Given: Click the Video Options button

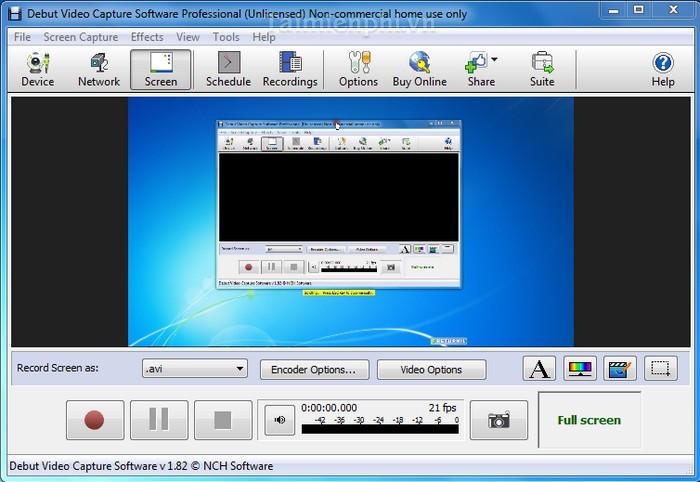Looking at the screenshot, I should tap(431, 370).
